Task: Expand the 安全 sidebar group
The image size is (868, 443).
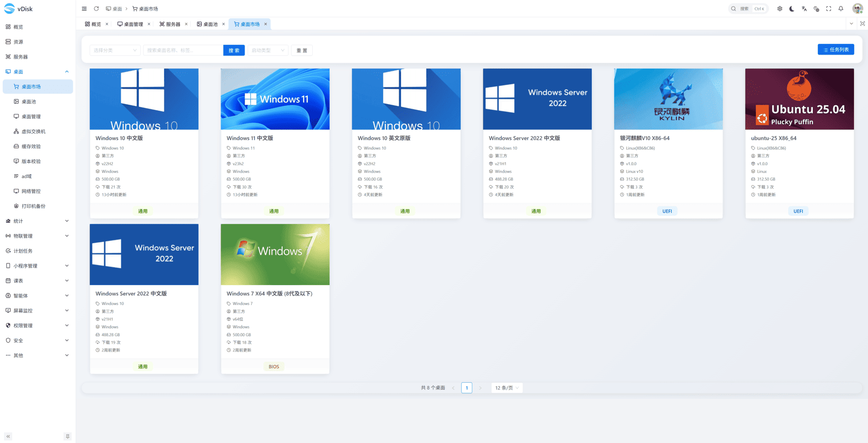Action: pyautogui.click(x=38, y=340)
